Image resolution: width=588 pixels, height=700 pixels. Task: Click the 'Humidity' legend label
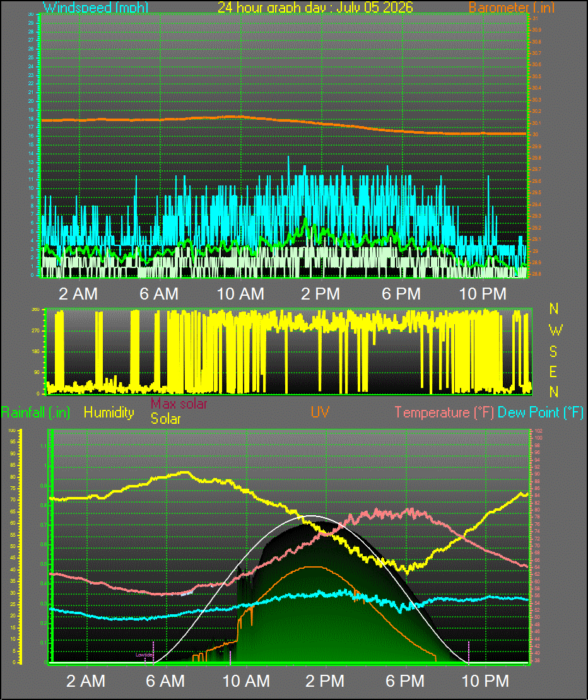tap(109, 412)
